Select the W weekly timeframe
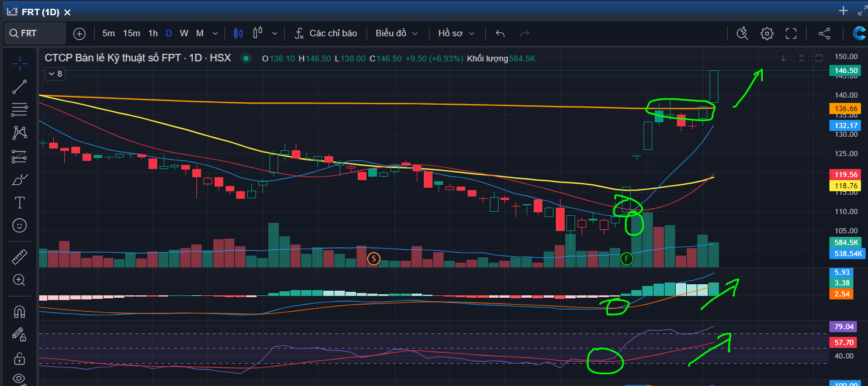The width and height of the screenshot is (868, 386). click(184, 33)
